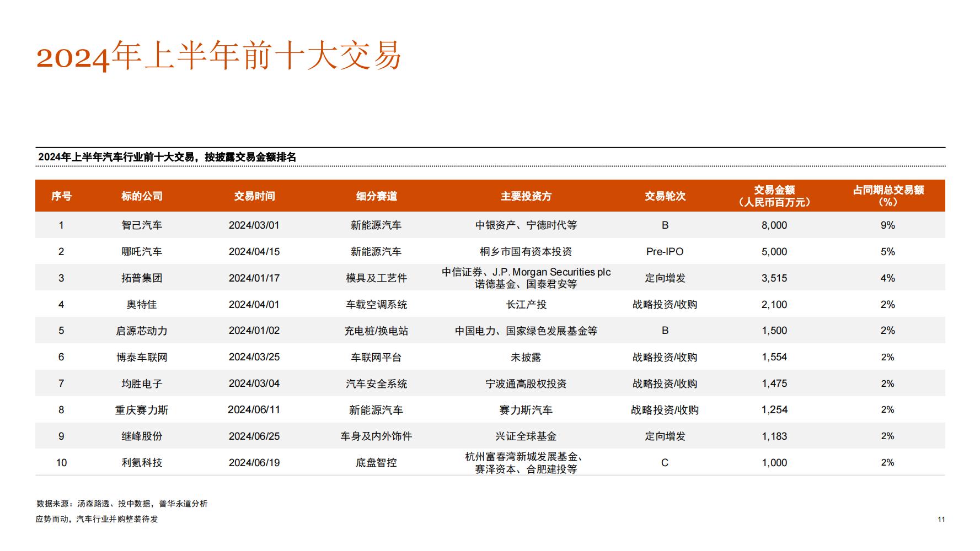Click investor 中银资产、宁德时代等

(526, 225)
